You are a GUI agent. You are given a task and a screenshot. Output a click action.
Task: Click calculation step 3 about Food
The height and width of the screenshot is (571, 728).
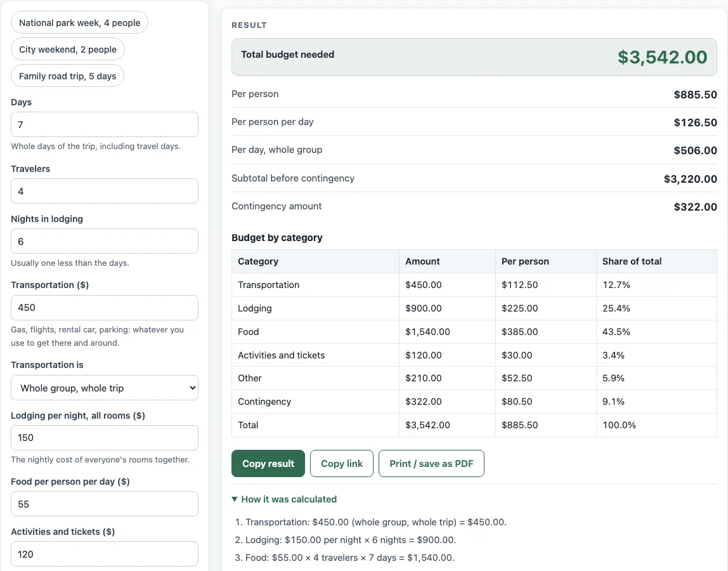point(349,558)
